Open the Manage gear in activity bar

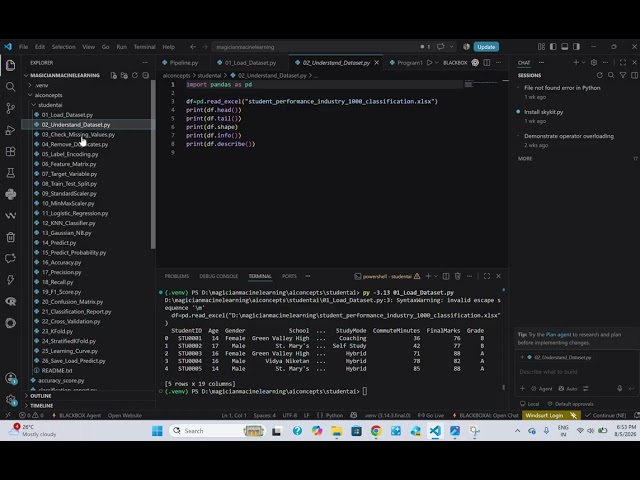11,400
